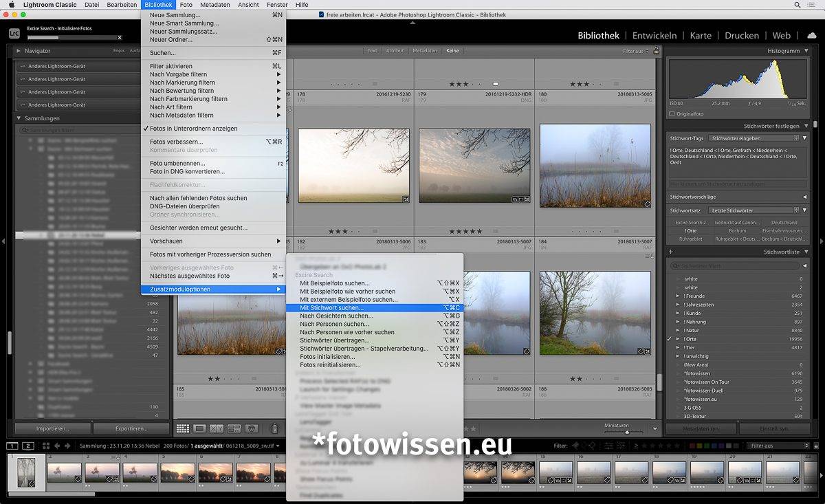Toggle the checkmark next to ! Orte keyword

click(x=669, y=339)
